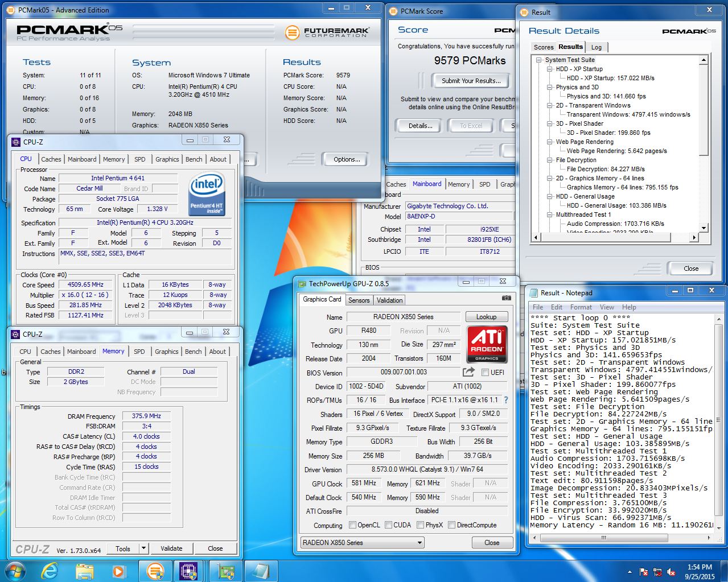Collapse the Physics and 3D node
Viewport: 728px width, 582px height.
550,87
